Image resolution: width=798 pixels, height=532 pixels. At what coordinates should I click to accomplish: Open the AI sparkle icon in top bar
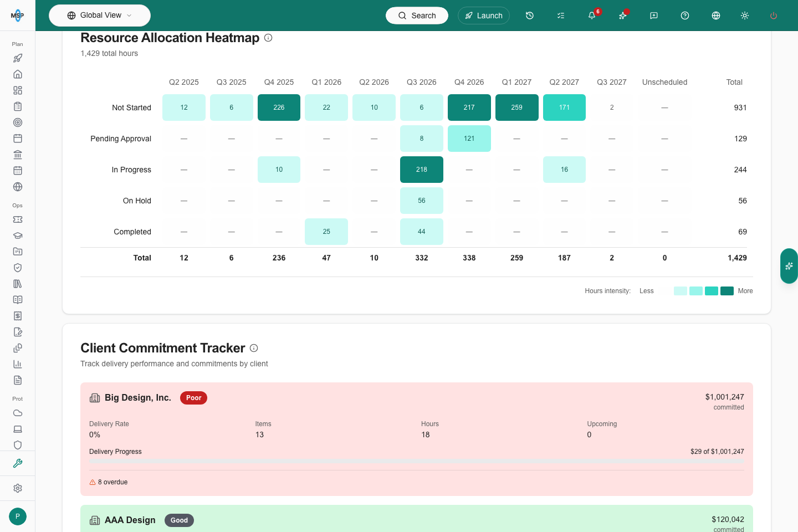(x=623, y=16)
